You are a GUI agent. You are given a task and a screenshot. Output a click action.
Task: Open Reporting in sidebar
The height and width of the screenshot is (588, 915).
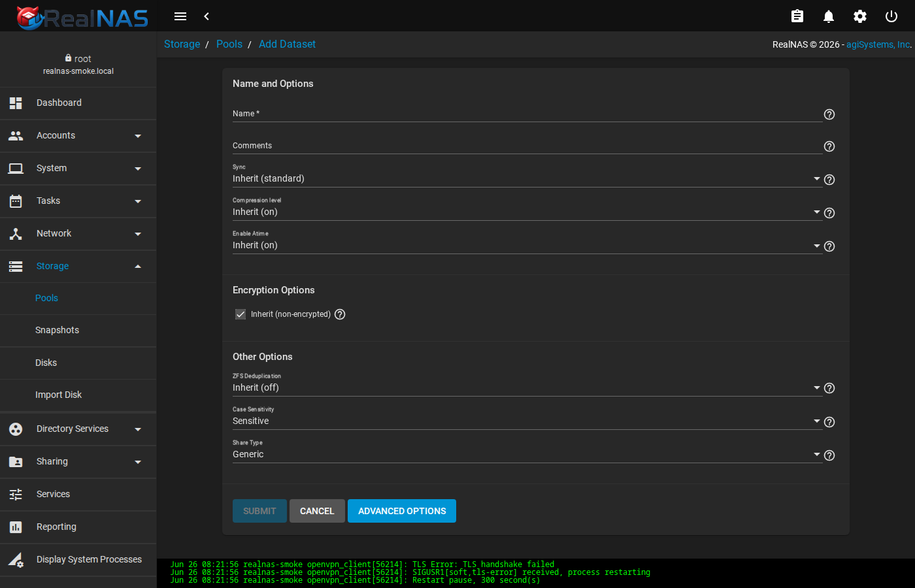pos(78,527)
